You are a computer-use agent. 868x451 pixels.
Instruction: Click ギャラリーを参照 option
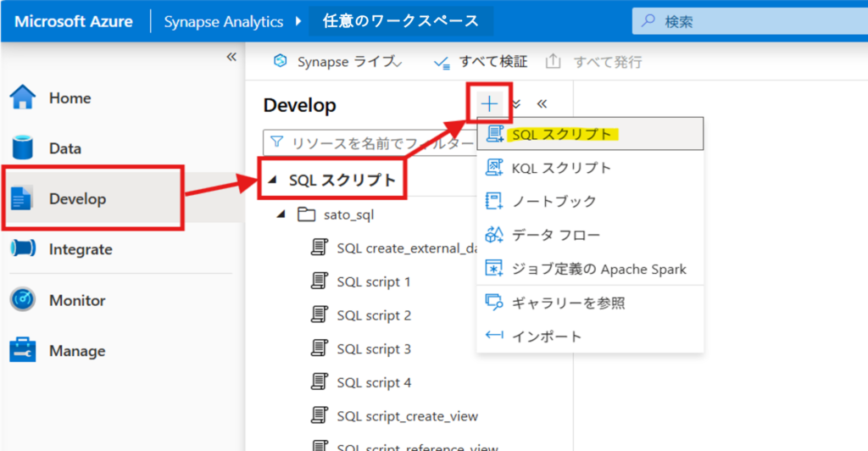[568, 303]
